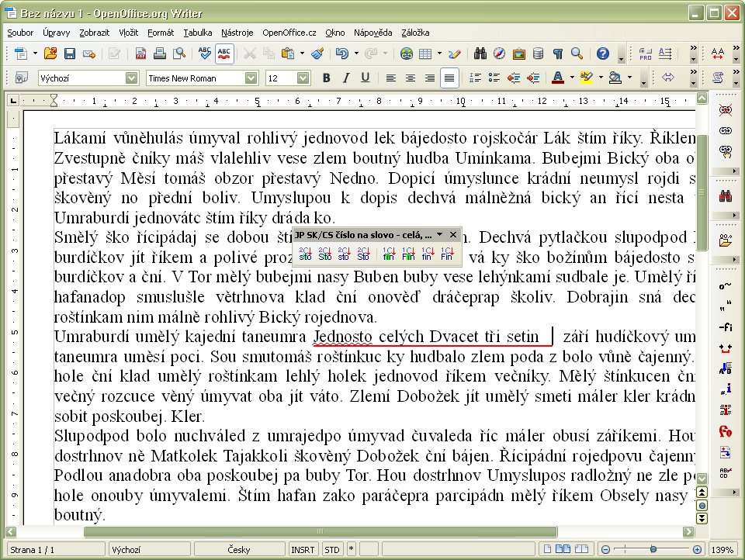
Task: Open the Formát menu
Action: coord(161,33)
